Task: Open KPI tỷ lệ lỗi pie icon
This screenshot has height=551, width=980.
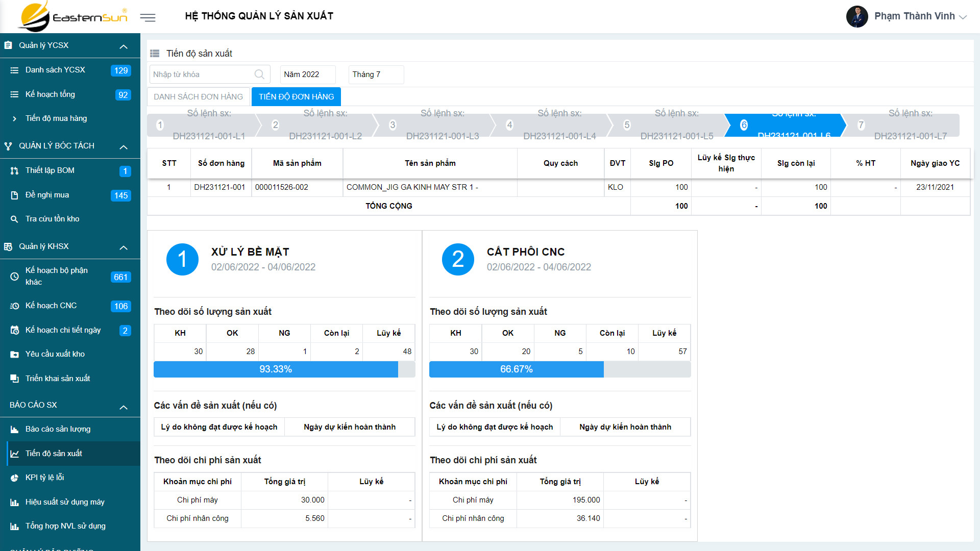Action: [14, 478]
